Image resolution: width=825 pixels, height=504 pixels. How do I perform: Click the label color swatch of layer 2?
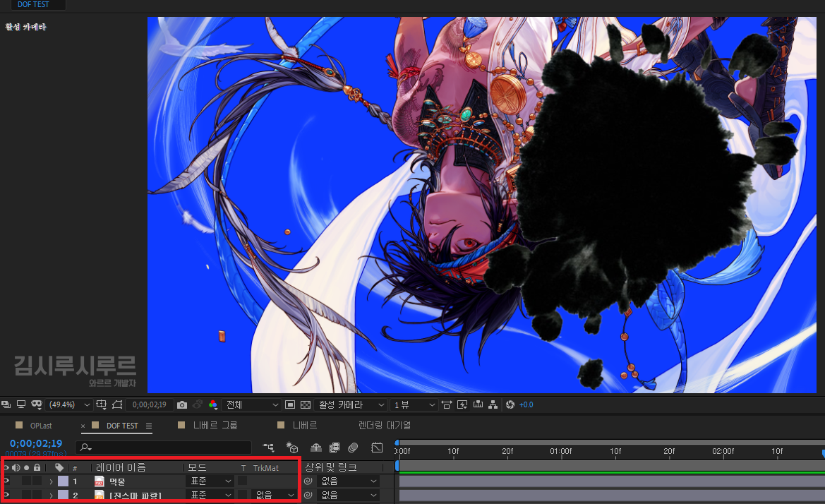(x=63, y=495)
